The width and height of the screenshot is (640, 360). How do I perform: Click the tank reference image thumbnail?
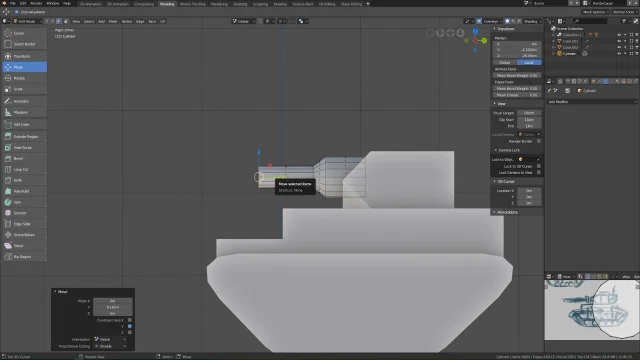coord(592,309)
